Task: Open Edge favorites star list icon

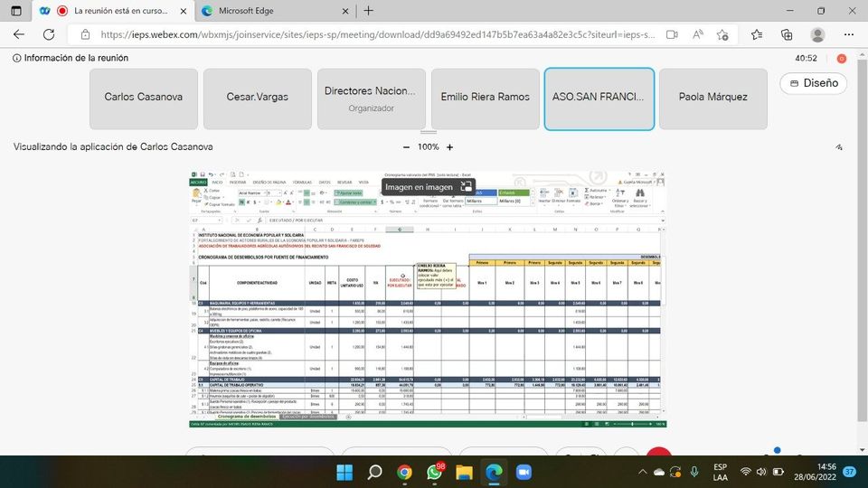Action: [757, 34]
